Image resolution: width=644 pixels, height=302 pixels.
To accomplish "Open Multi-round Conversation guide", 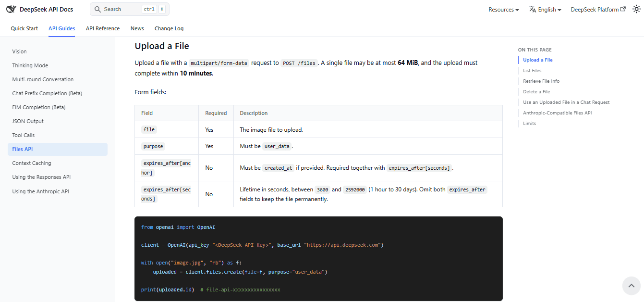I will point(58,79).
